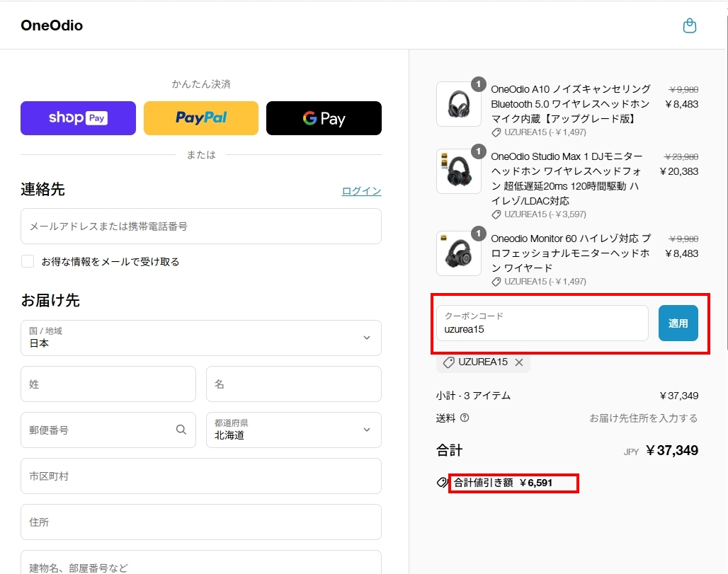
Task: Click the ¥23,980 struck-through price
Action: pyautogui.click(x=681, y=157)
